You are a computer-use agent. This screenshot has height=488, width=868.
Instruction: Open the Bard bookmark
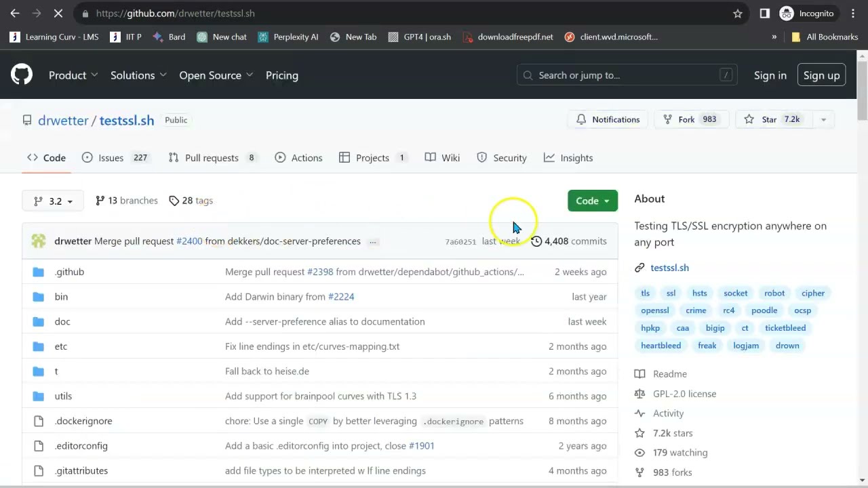[169, 37]
